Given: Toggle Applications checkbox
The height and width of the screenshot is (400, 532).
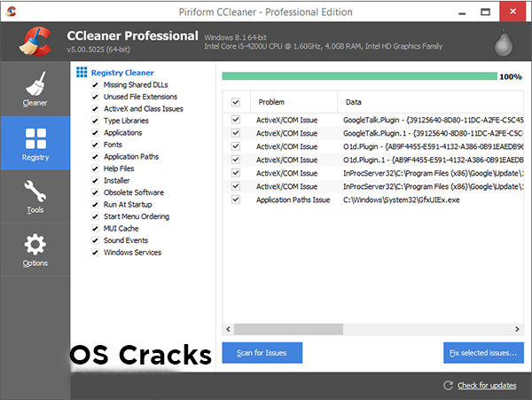Looking at the screenshot, I should coord(95,133).
